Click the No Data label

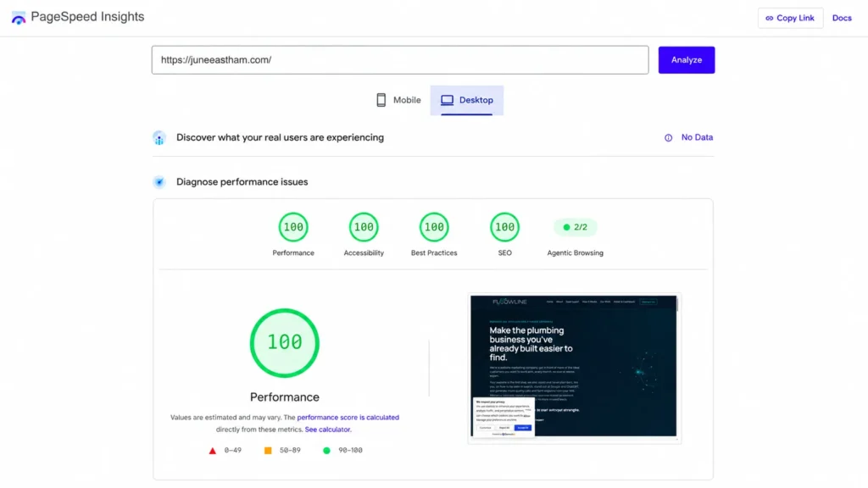click(697, 137)
